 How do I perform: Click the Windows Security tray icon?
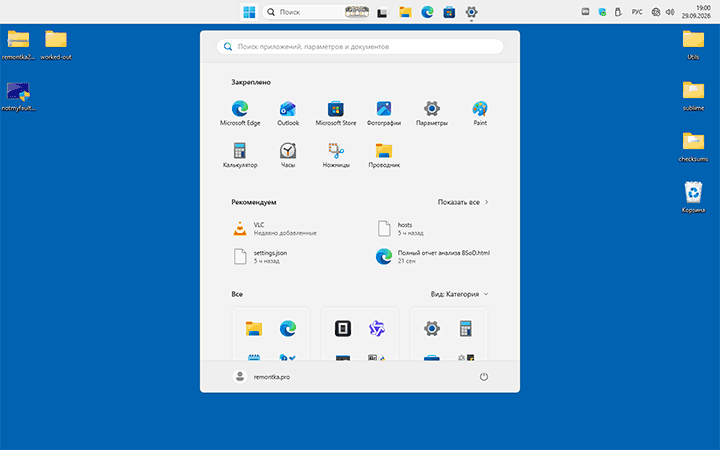pyautogui.click(x=602, y=12)
